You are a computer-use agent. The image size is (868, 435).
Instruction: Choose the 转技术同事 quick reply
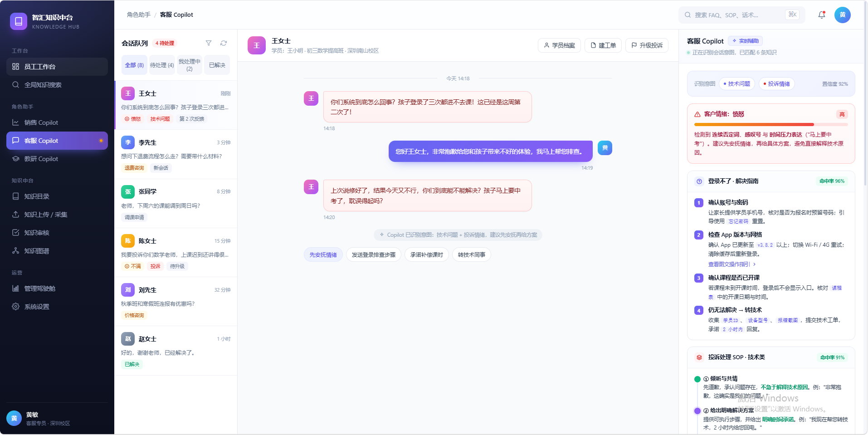(472, 255)
